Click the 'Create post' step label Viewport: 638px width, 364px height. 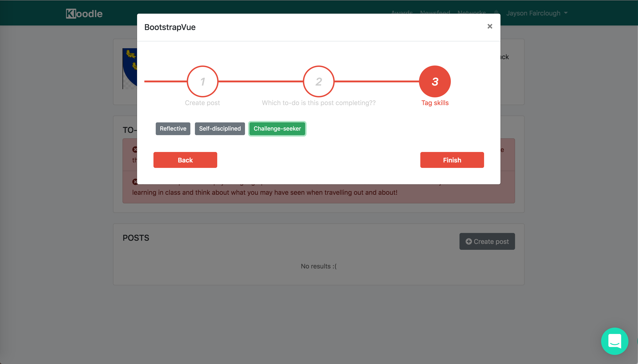pos(202,103)
